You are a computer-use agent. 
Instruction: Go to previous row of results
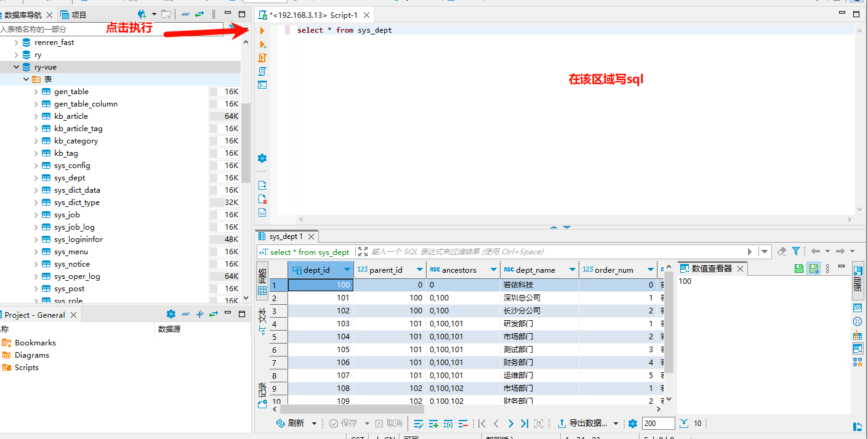[496, 424]
